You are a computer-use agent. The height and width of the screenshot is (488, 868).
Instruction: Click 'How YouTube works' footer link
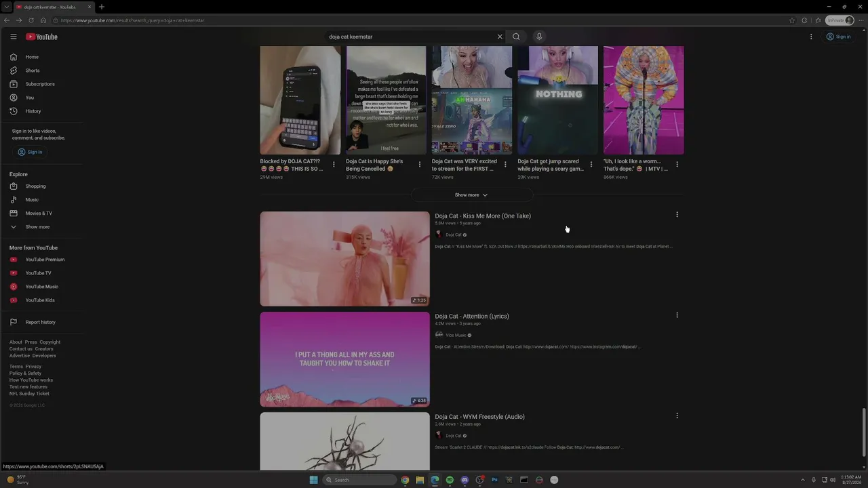pos(31,380)
